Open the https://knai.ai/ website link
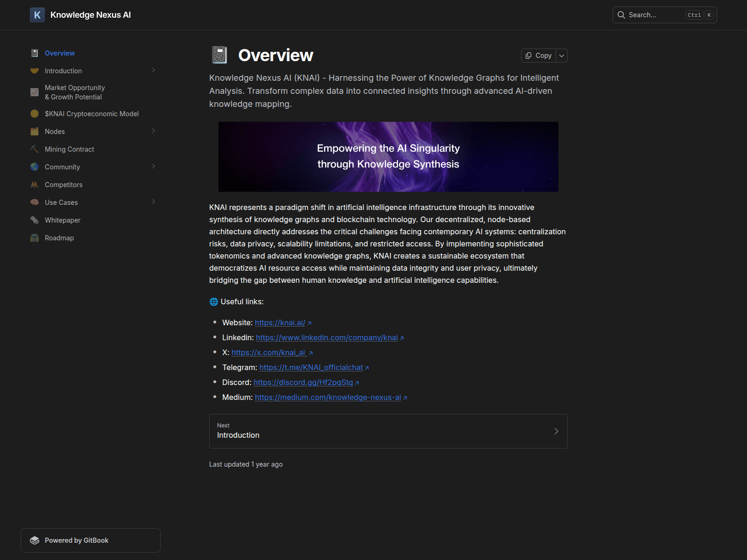The image size is (747, 560). [x=280, y=322]
